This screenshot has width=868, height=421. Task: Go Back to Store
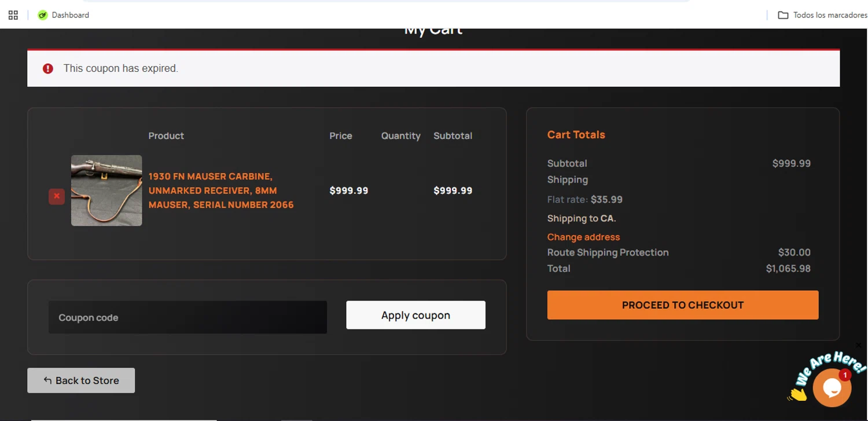point(81,380)
